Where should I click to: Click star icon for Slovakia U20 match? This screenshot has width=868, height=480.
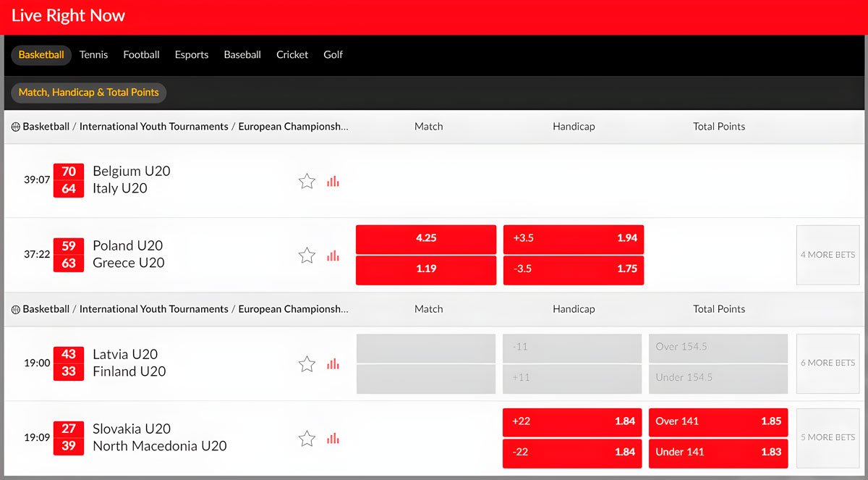(x=307, y=438)
